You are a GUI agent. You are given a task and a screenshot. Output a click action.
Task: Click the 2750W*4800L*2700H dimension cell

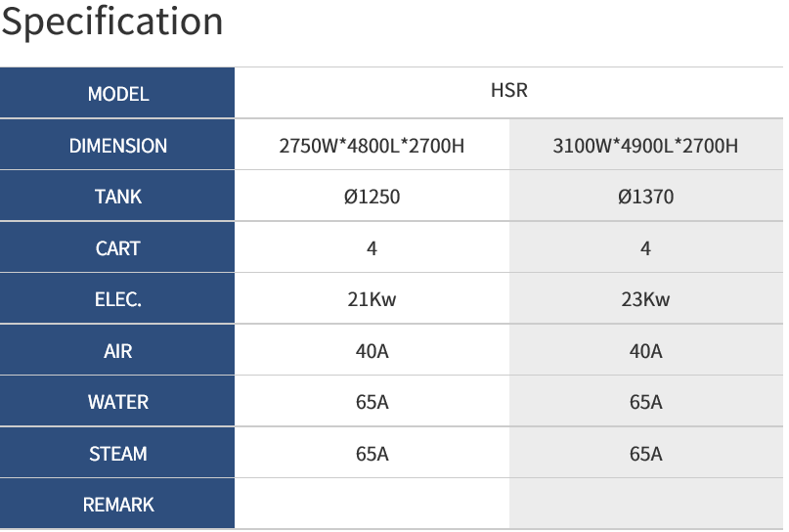[x=372, y=146]
